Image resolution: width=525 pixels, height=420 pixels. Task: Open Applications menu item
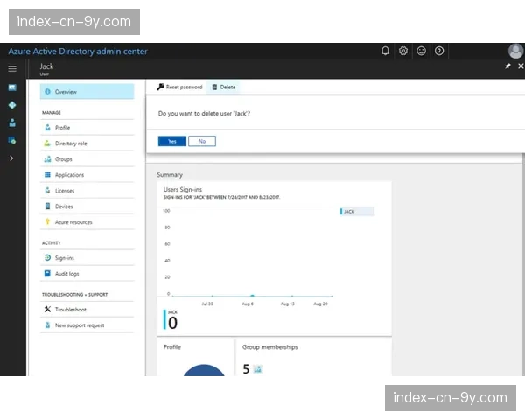[x=87, y=175]
